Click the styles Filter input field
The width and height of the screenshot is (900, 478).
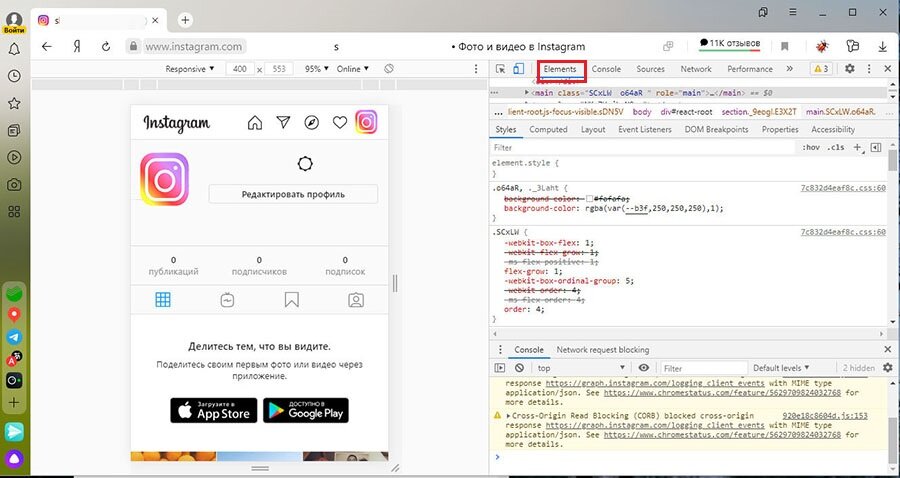point(643,147)
